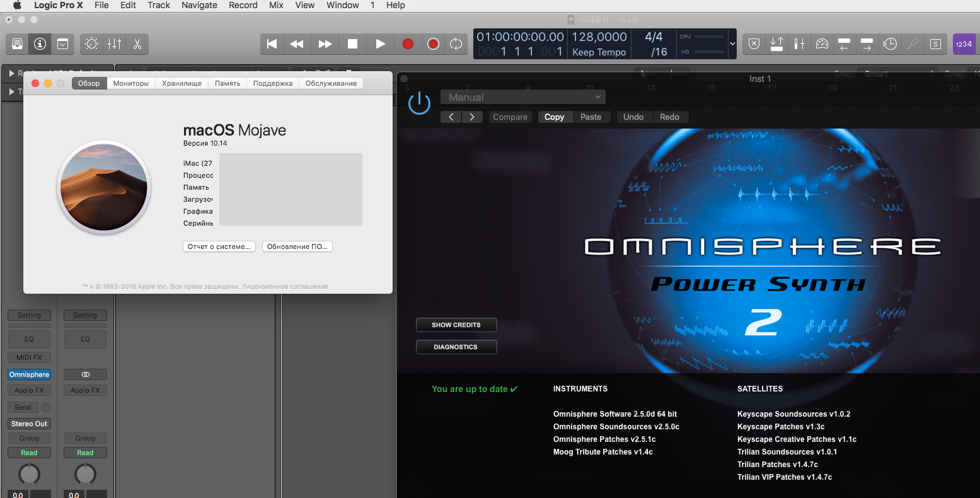980x498 pixels.
Task: Open the MIDI FX slot
Action: (29, 357)
